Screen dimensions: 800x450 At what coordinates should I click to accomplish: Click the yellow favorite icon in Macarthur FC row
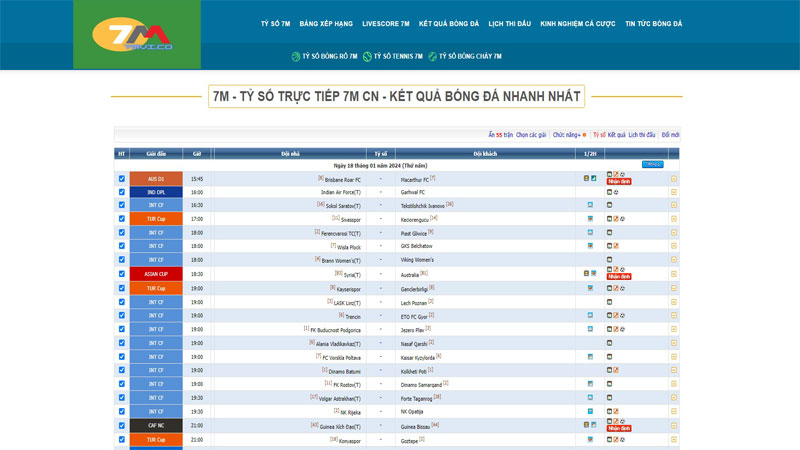pos(674,179)
